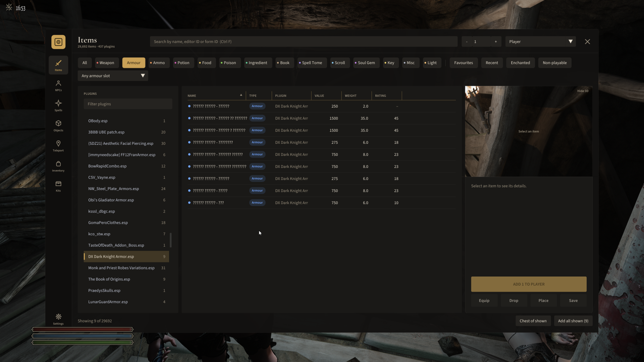This screenshot has height=362, width=644.
Task: Open the Settings gear in sidebar
Action: [x=58, y=319]
